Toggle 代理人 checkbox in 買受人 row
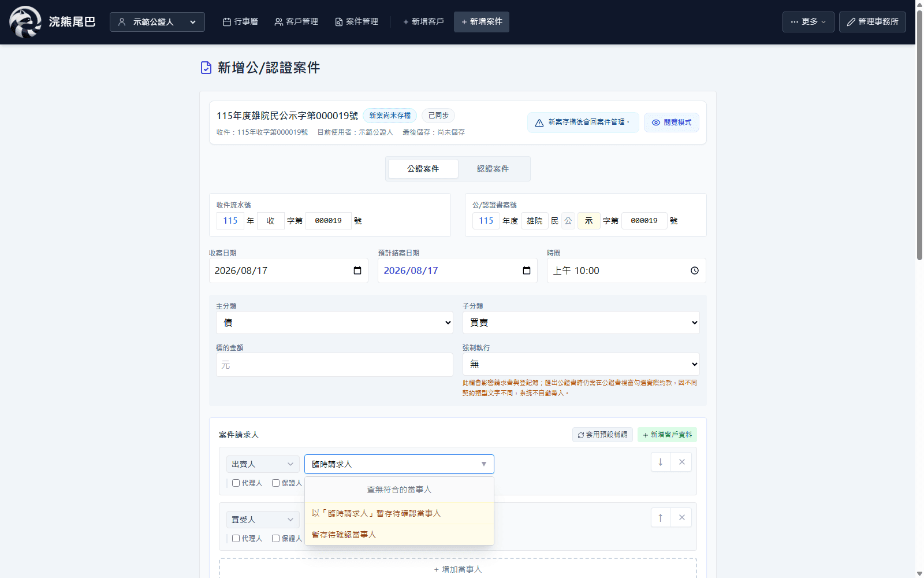Viewport: 924px width, 578px height. 236,539
